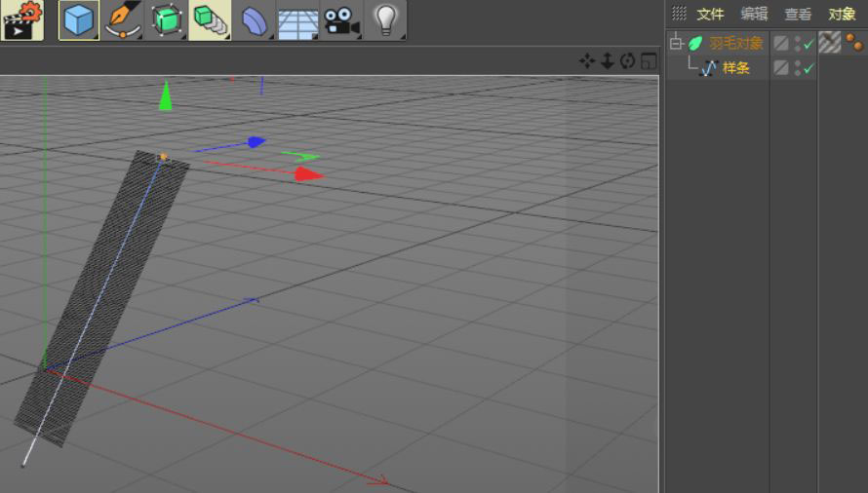Click the viewport zoom camera icon
The image size is (868, 493).
(x=608, y=60)
